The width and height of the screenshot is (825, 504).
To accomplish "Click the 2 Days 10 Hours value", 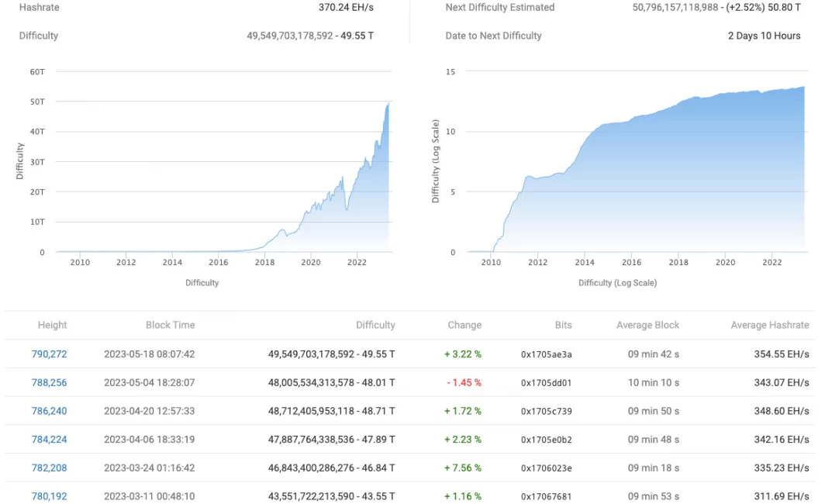I will pyautogui.click(x=764, y=36).
